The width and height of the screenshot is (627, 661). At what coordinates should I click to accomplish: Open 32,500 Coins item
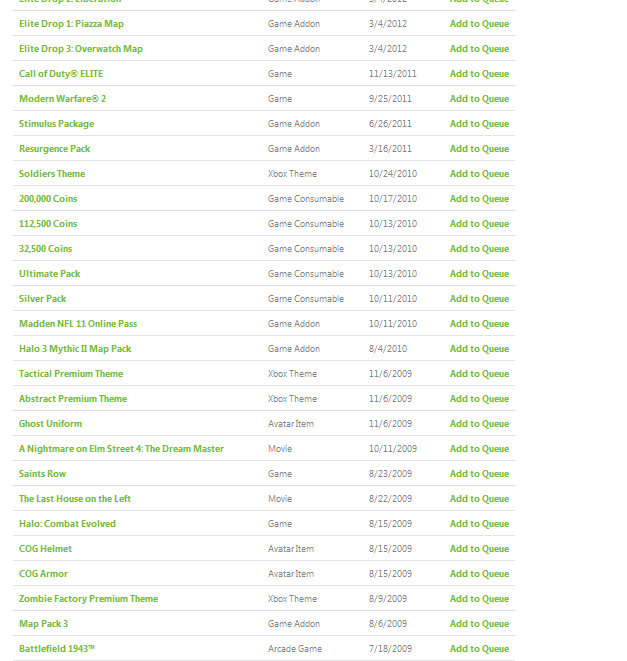46,249
